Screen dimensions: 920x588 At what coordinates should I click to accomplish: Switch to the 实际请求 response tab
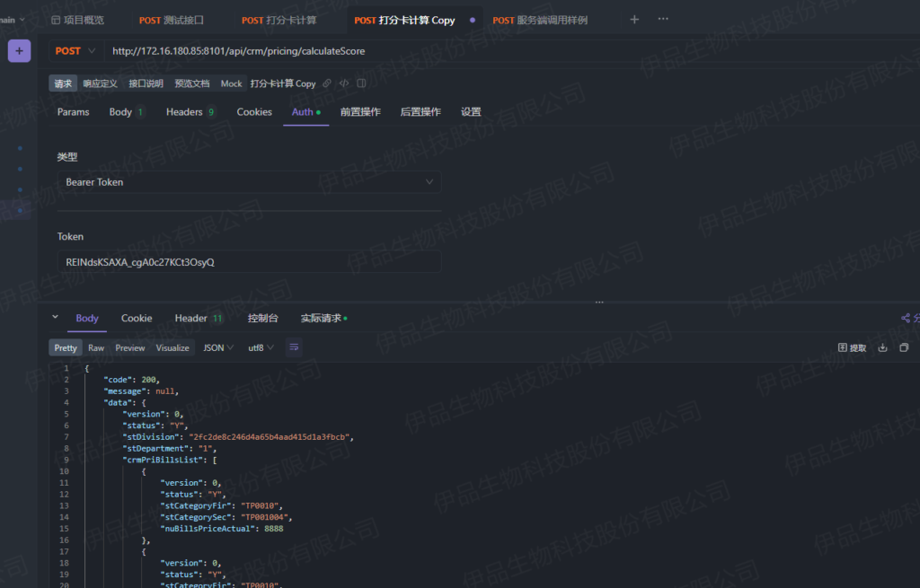323,318
